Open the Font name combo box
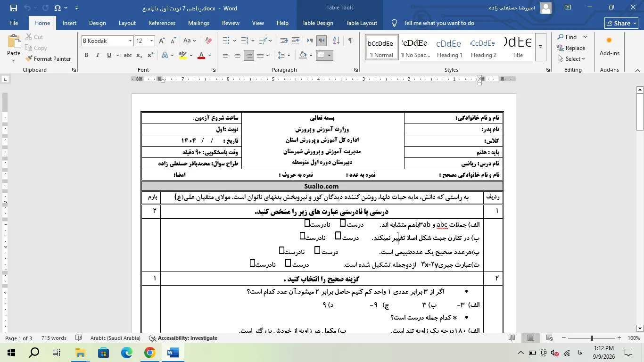This screenshot has height=362, width=644. [107, 41]
